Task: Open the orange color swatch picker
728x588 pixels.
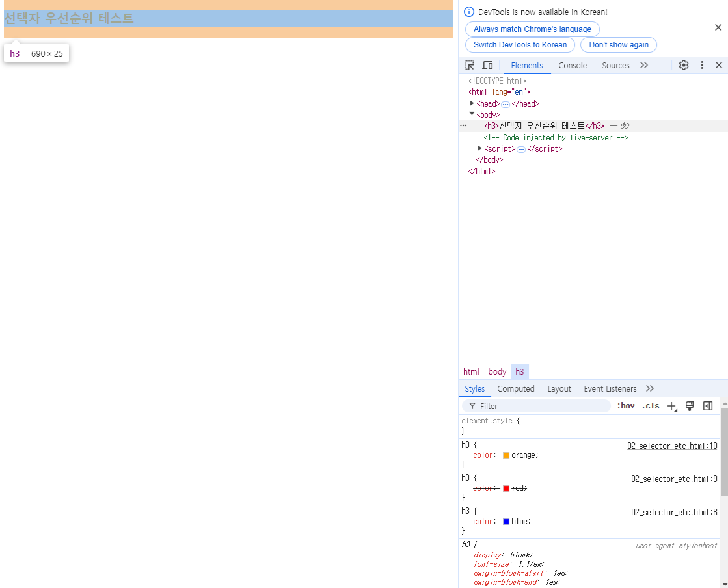Action: (x=506, y=455)
